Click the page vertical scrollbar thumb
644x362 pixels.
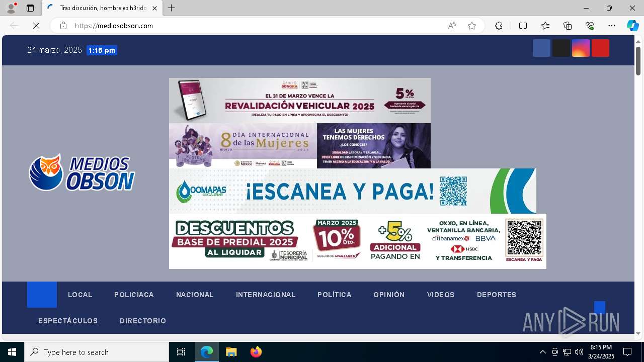point(638,61)
